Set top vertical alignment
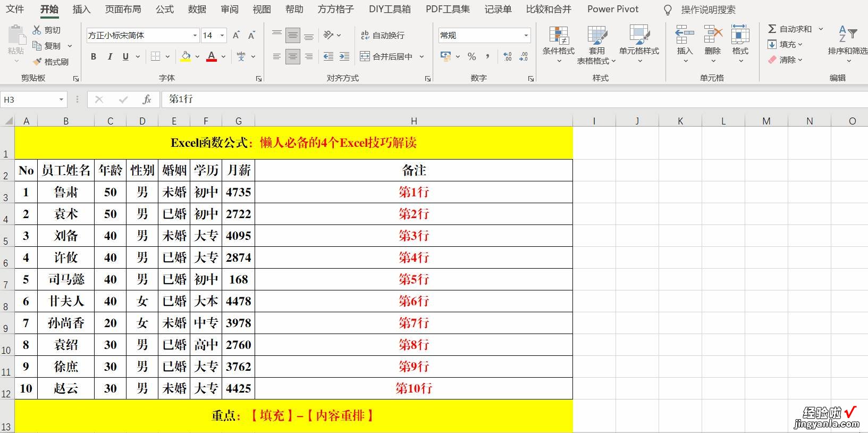 [277, 35]
